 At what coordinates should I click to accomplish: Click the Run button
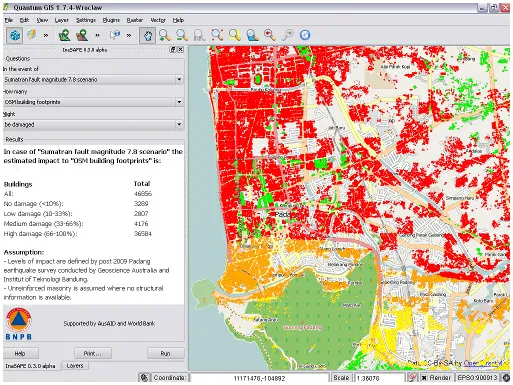tap(165, 353)
